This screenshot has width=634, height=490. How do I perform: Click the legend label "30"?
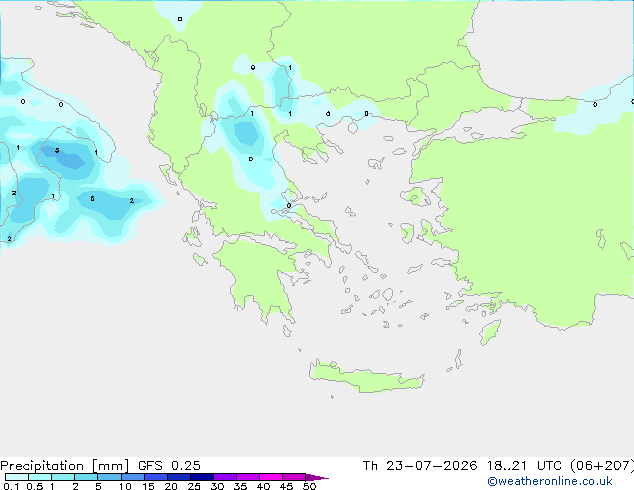(x=217, y=486)
